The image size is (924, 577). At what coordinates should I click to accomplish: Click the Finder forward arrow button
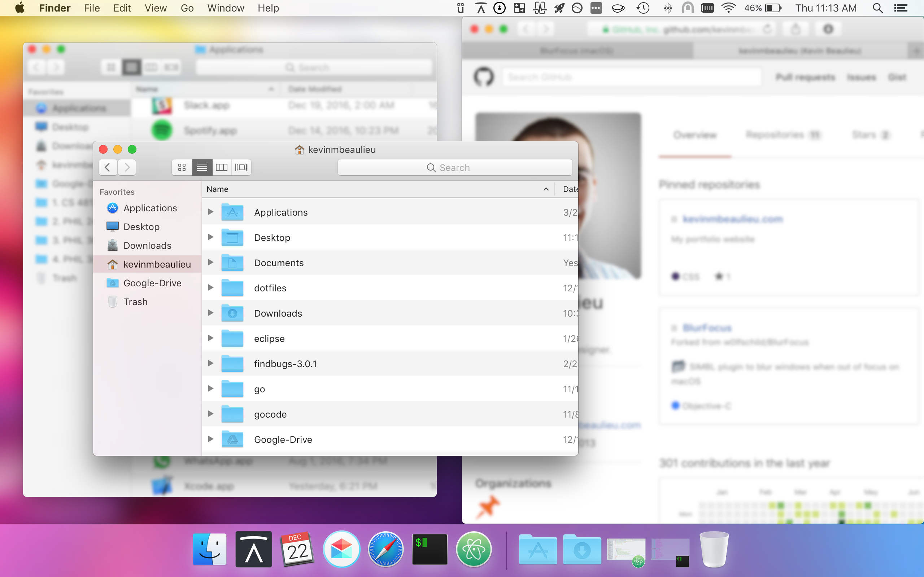coord(127,168)
